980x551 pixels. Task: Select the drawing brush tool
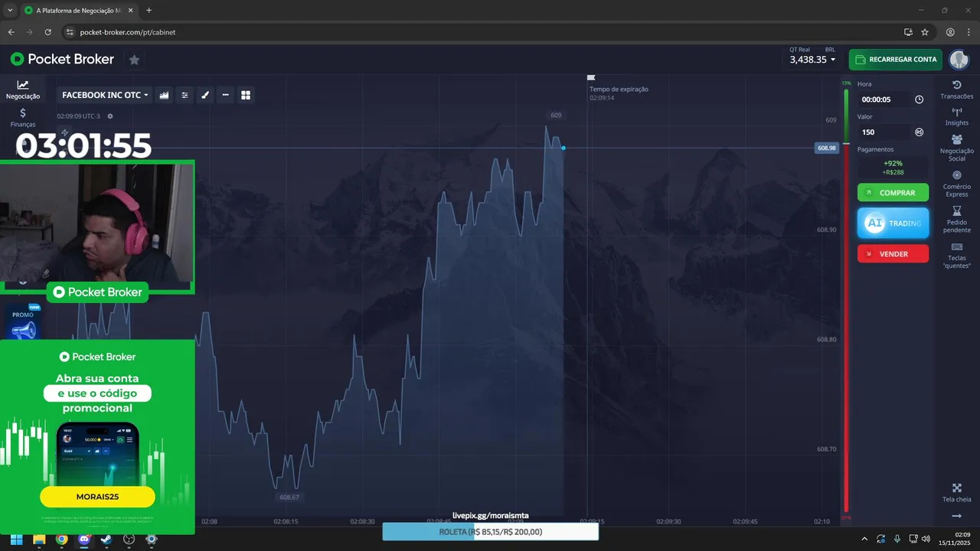pos(205,95)
